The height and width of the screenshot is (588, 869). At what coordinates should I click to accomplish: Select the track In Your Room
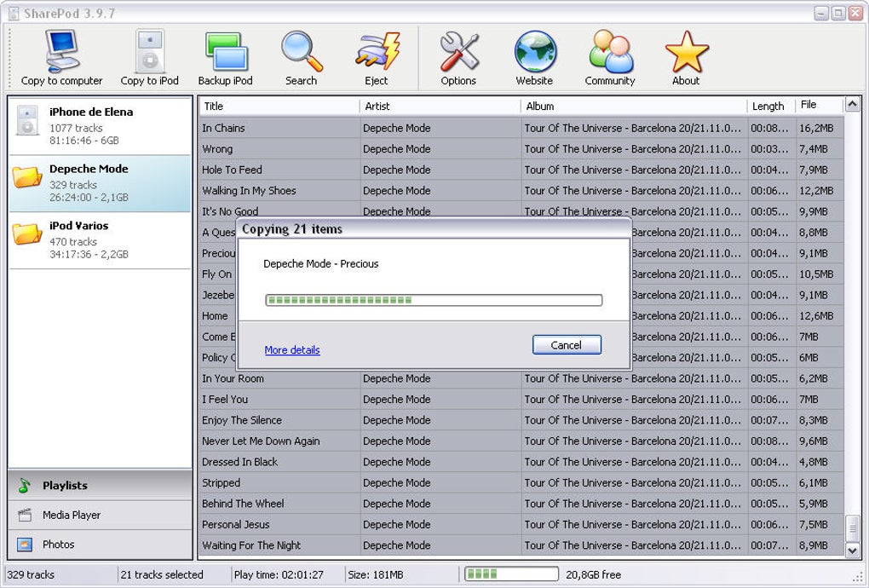click(x=521, y=378)
